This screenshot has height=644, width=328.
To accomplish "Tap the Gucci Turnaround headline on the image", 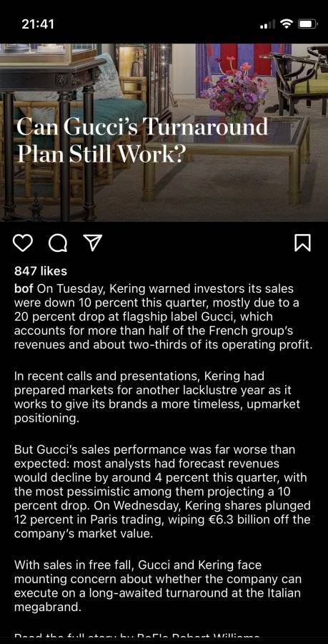I will pyautogui.click(x=142, y=140).
